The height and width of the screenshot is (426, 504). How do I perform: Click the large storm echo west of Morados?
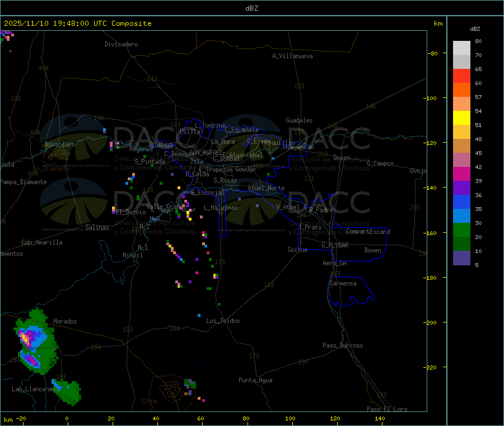point(36,341)
